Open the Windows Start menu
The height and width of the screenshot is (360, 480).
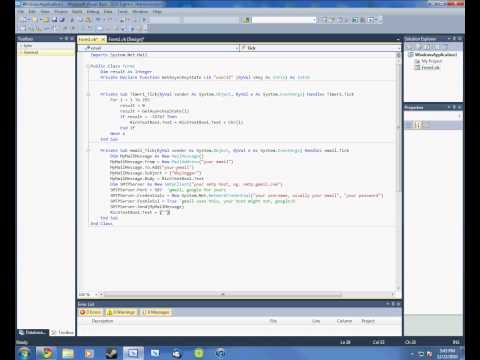coord(24,353)
